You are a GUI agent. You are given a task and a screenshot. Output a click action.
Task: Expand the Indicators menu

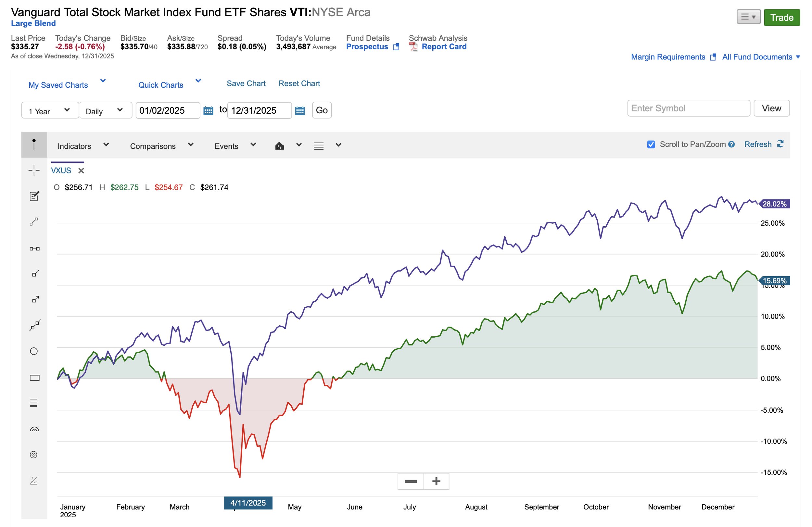83,146
